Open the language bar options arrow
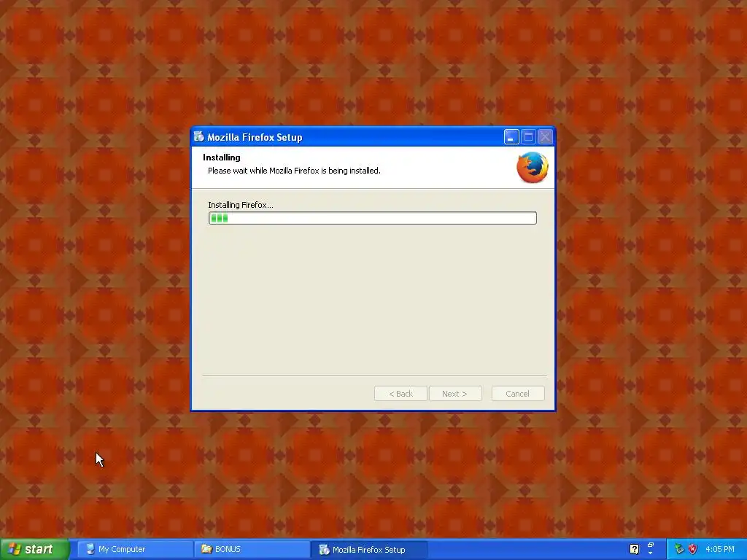Screen dimensions: 747x560 (650, 553)
